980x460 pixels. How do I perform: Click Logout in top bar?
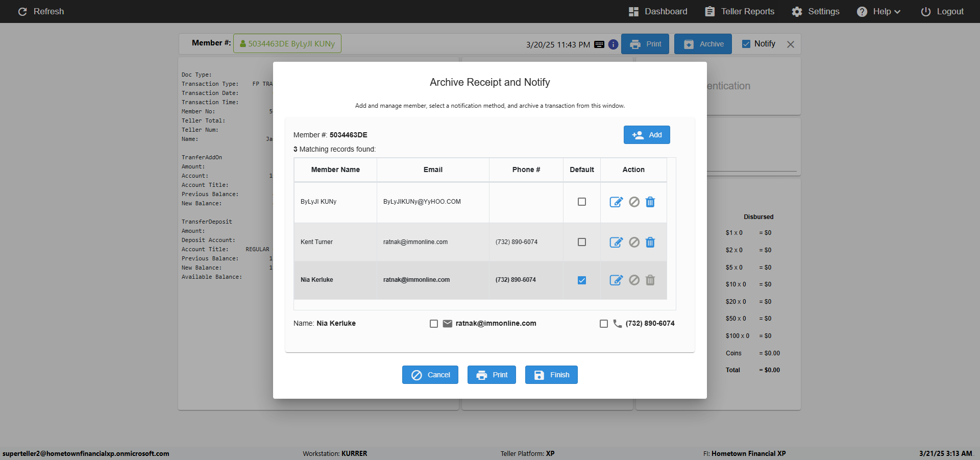[942, 11]
